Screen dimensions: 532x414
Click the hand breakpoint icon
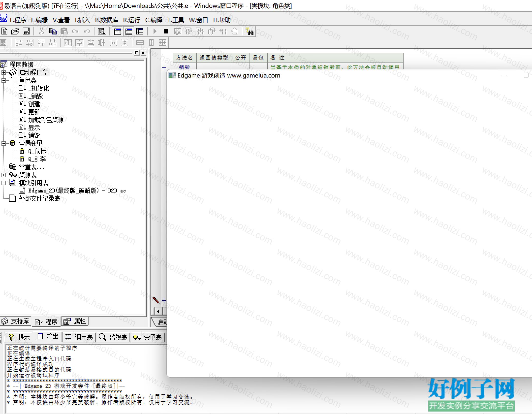click(x=234, y=31)
